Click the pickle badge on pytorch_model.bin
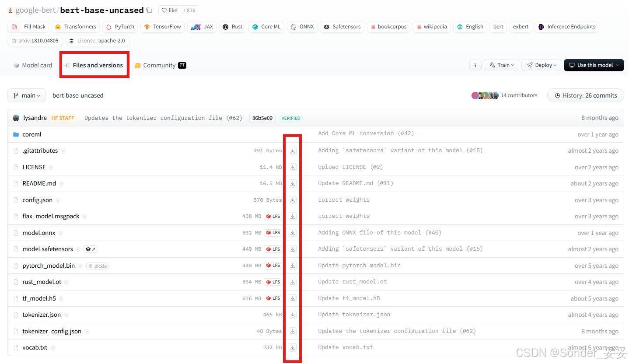 coord(97,266)
